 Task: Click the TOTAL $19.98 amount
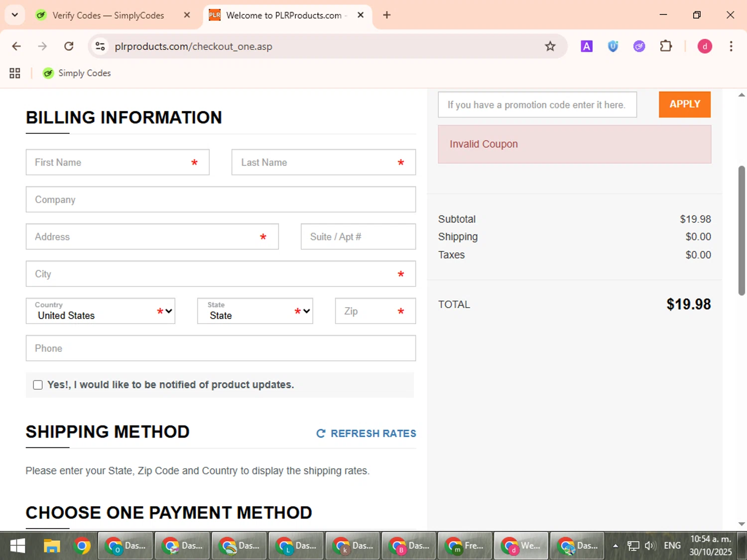(x=689, y=305)
